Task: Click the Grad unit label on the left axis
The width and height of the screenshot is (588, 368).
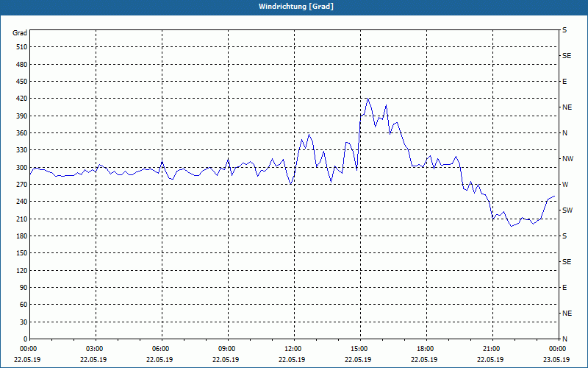Action: (20, 33)
